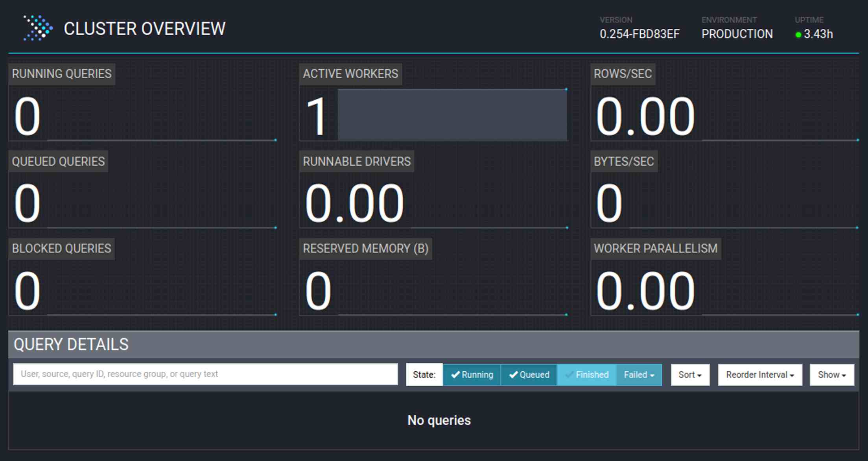Expand the Reorder Interval dropdown

click(x=759, y=374)
